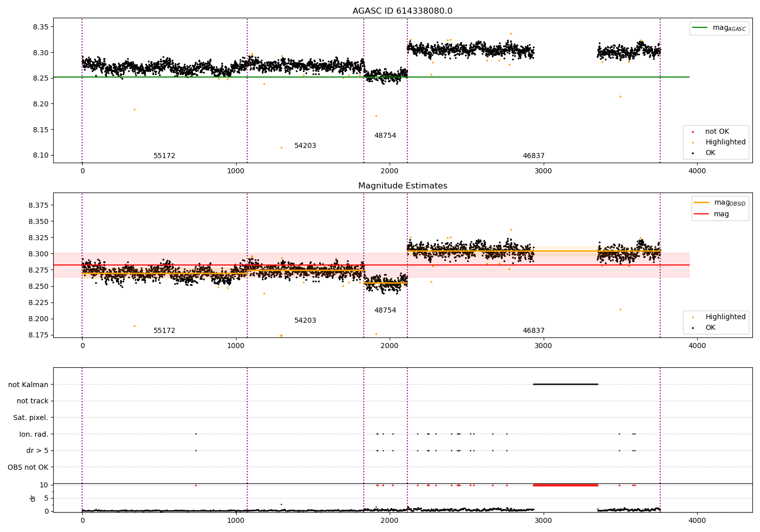760x532 pixels.
Task: Click the 'OBS not OK' row label
Action: pyautogui.click(x=28, y=467)
